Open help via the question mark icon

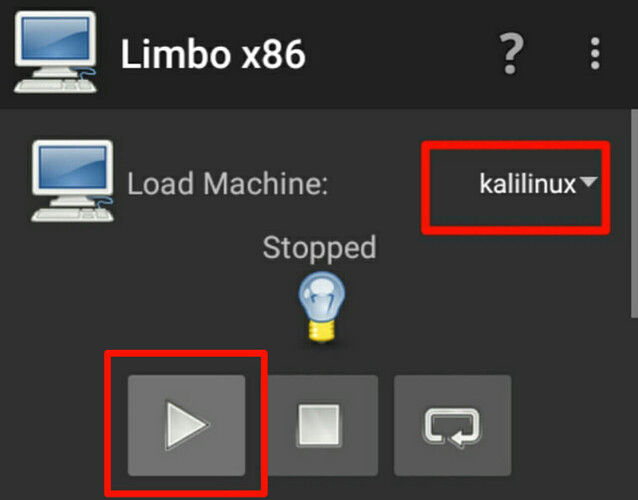point(511,54)
